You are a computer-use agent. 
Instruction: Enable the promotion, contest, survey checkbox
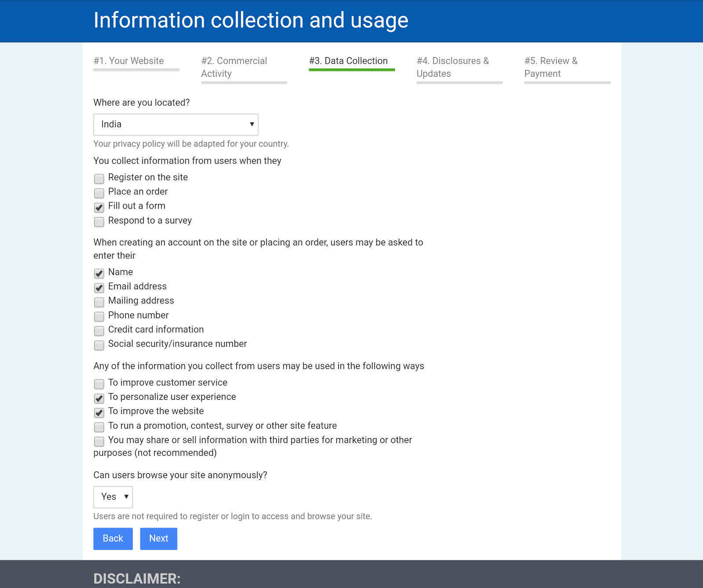coord(99,427)
